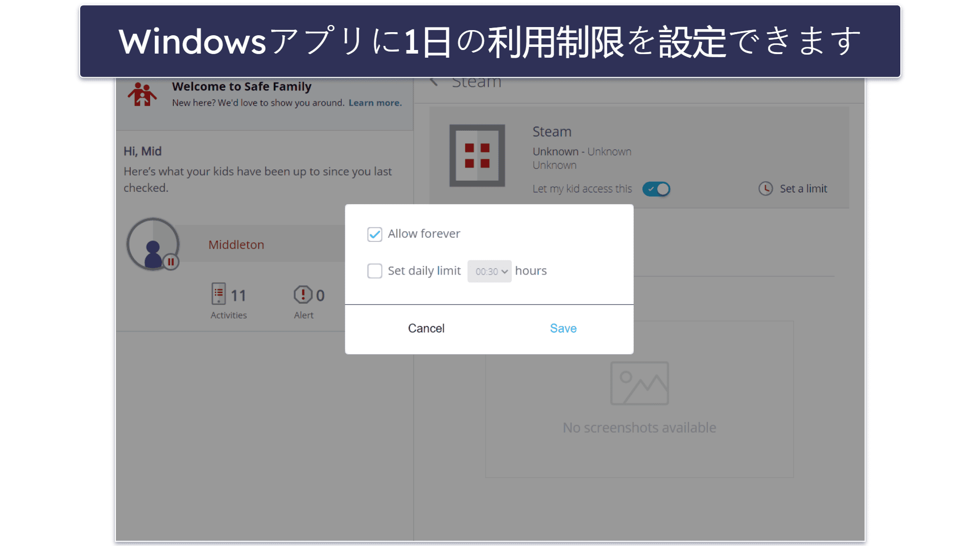Select Middleton's profile avatar
Screen dimensions: 980x546
pyautogui.click(x=153, y=244)
